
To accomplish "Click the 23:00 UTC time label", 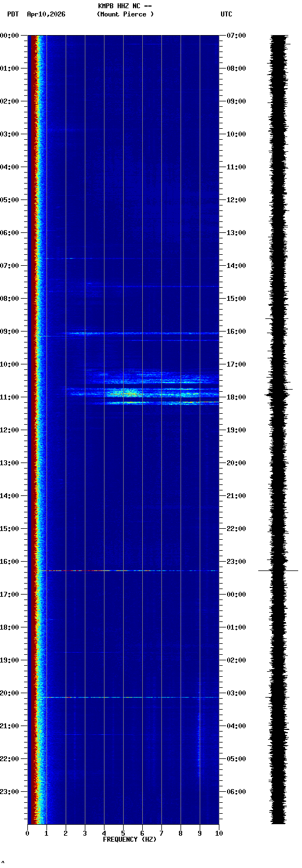I will click(236, 562).
